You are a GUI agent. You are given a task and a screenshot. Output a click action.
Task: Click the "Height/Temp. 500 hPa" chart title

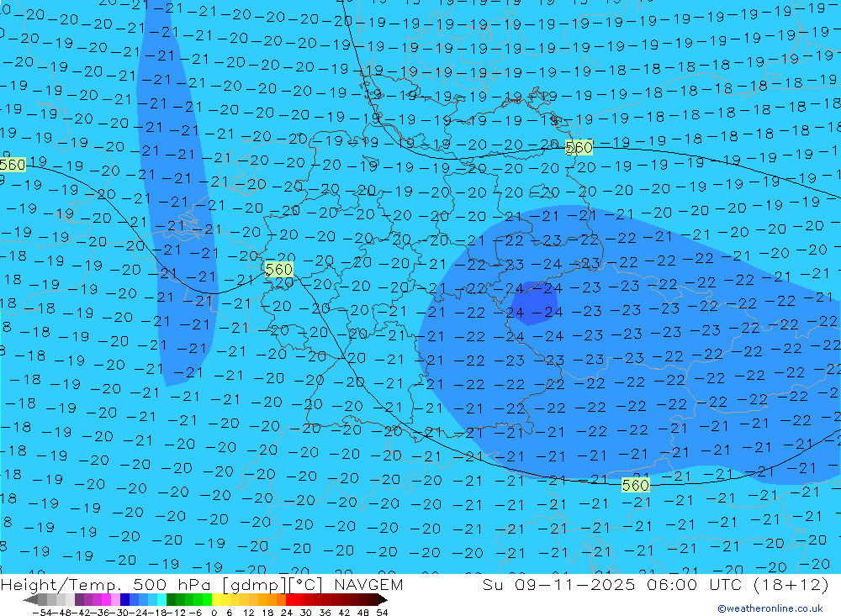107,584
